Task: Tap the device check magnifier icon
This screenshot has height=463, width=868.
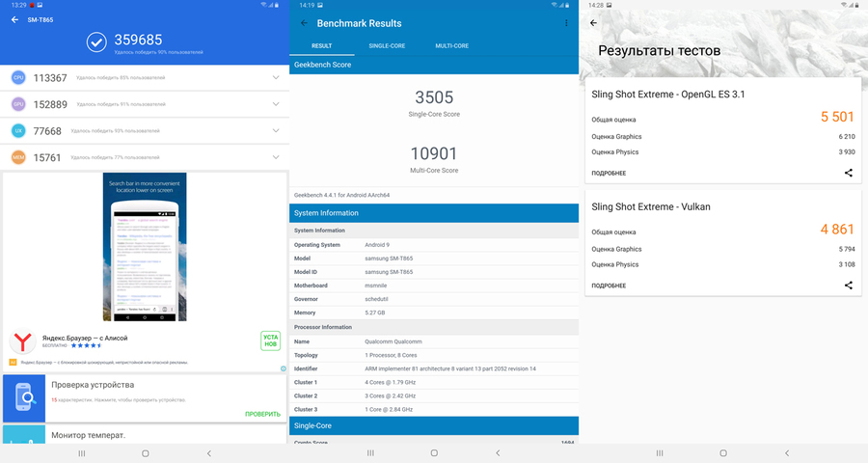Action: (24, 398)
